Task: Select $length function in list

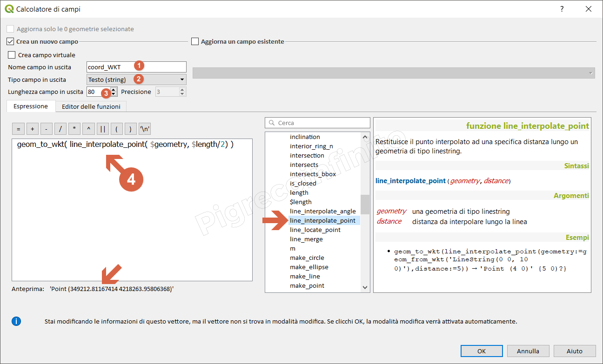Action: [301, 202]
